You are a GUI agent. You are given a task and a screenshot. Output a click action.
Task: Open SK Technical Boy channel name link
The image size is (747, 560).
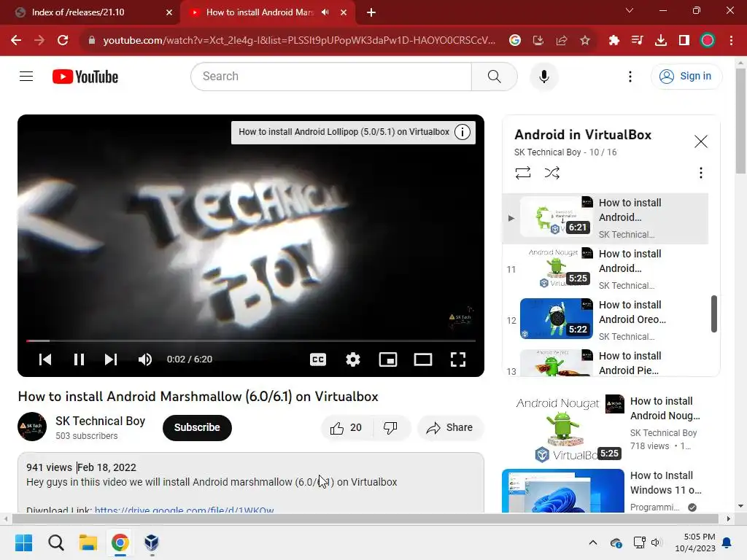(x=100, y=421)
